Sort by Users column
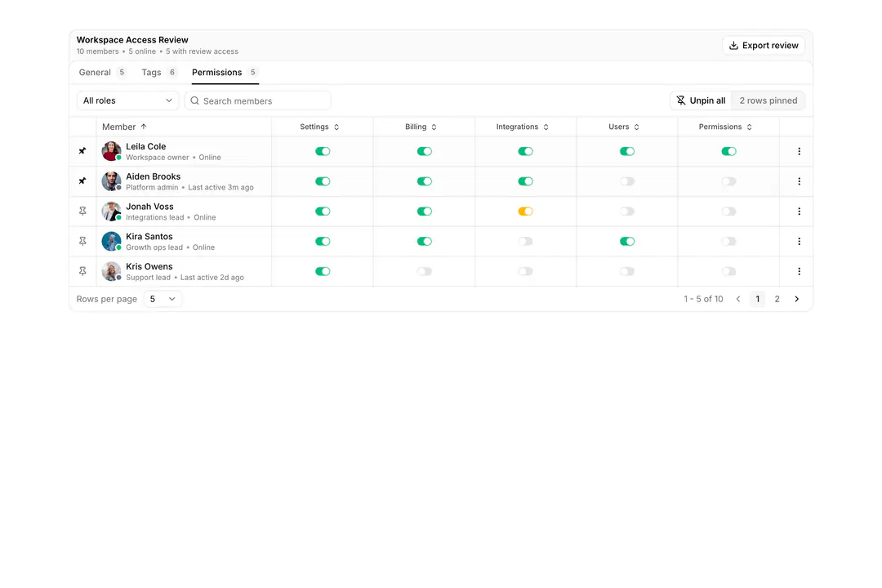Viewport: 882px width, 588px height. point(624,127)
